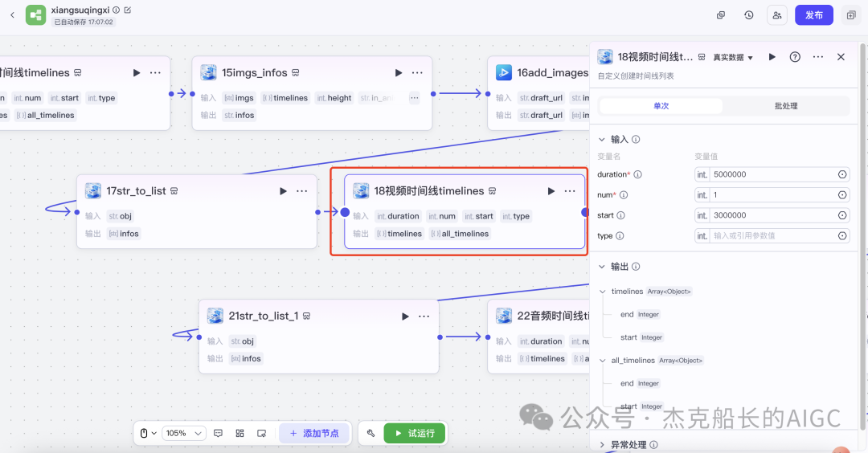Click the 试运行 test run button
Viewport: 868px width, 453px height.
pyautogui.click(x=415, y=433)
